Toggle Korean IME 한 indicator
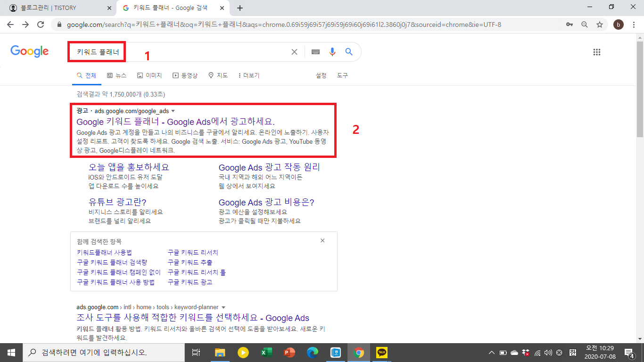The image size is (644, 362). pos(573,353)
